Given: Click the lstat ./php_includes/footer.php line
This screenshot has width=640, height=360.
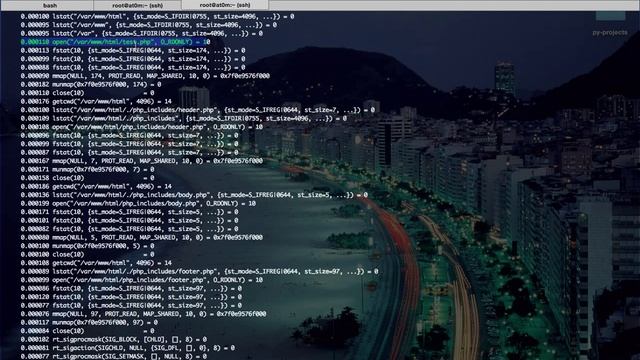Looking at the screenshot, I should pos(199,271).
